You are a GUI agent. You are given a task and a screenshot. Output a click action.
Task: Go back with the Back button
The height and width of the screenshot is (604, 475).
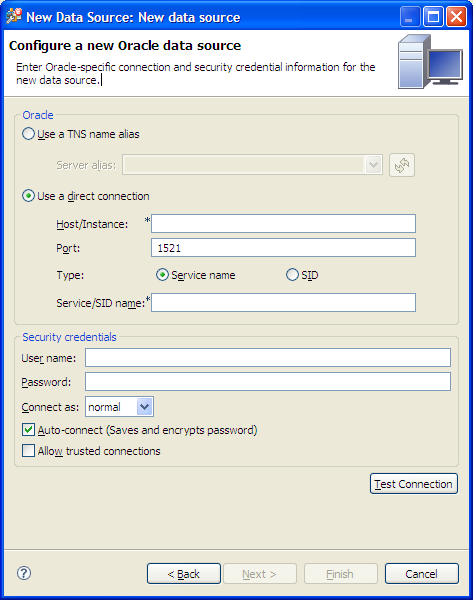(x=184, y=574)
